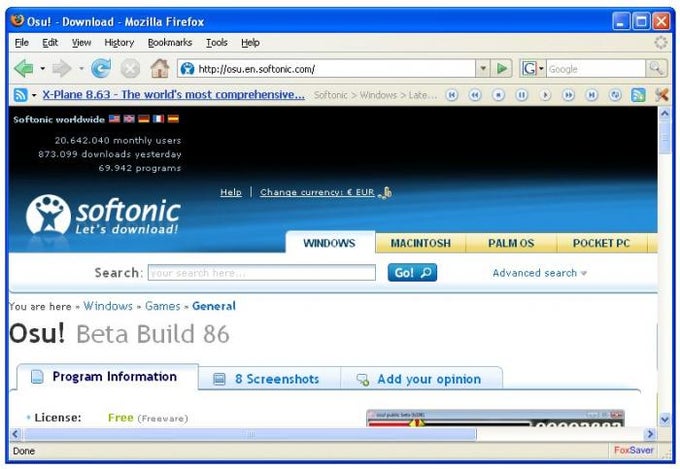
Task: Click the play feed control
Action: tap(545, 95)
